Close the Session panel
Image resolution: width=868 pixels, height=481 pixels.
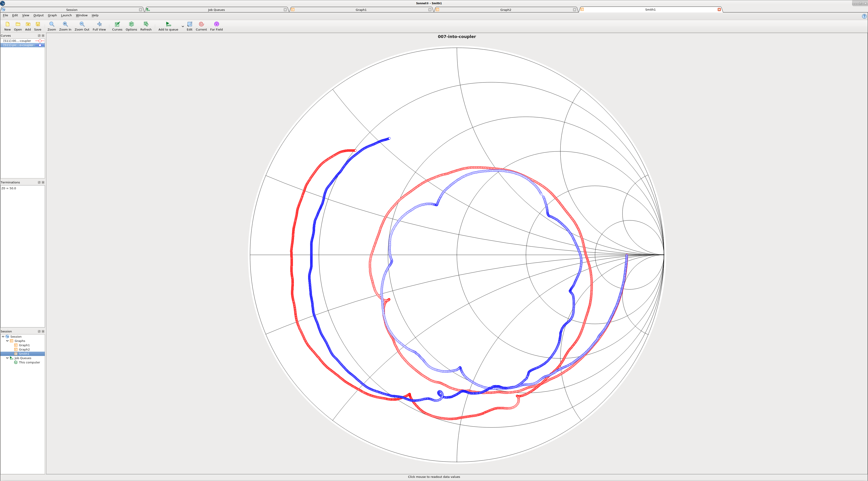43,331
